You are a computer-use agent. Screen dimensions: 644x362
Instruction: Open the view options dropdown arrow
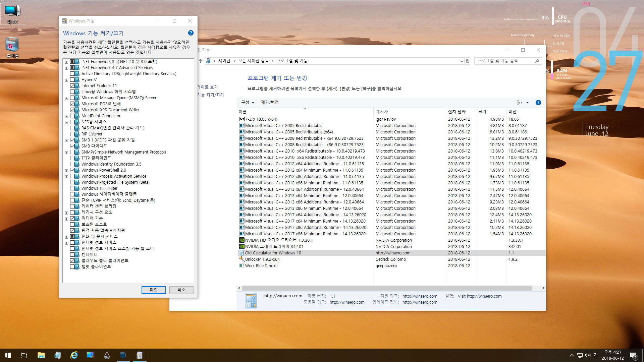pyautogui.click(x=527, y=103)
